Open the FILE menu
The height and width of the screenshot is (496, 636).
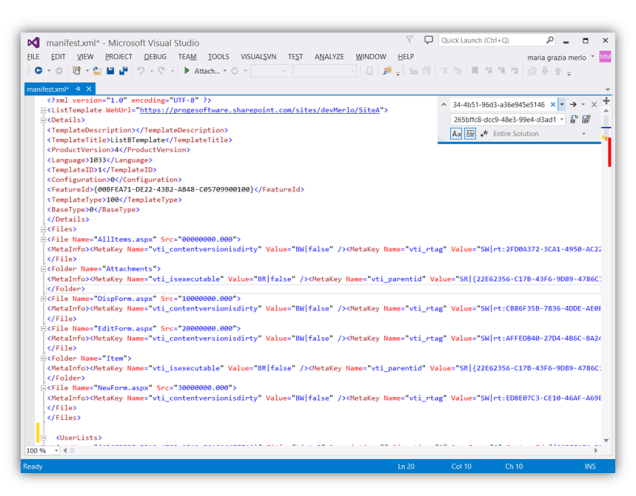pos(33,57)
